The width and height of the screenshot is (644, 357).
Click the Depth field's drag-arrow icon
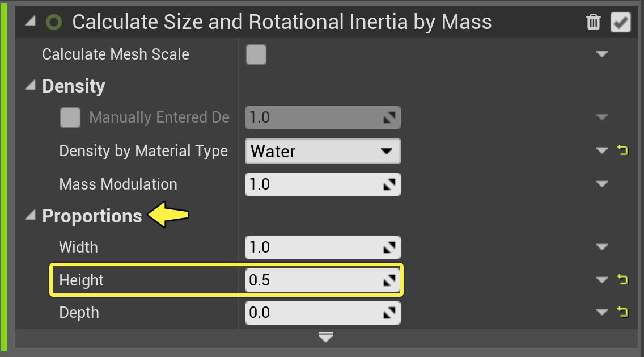pyautogui.click(x=389, y=313)
